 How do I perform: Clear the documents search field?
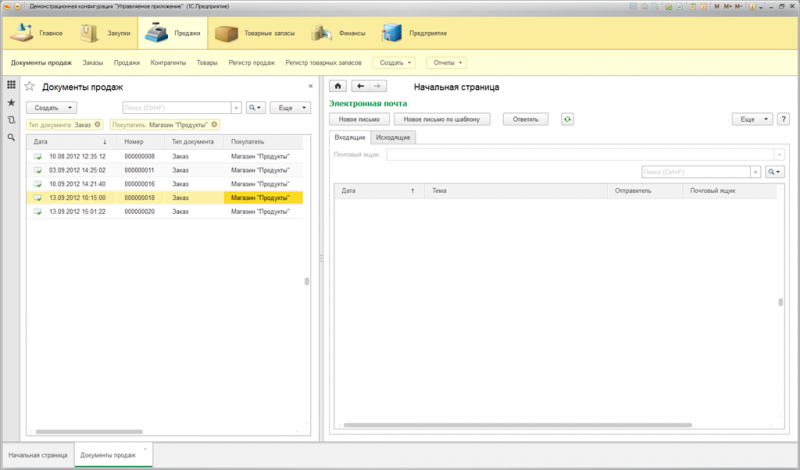[x=236, y=108]
